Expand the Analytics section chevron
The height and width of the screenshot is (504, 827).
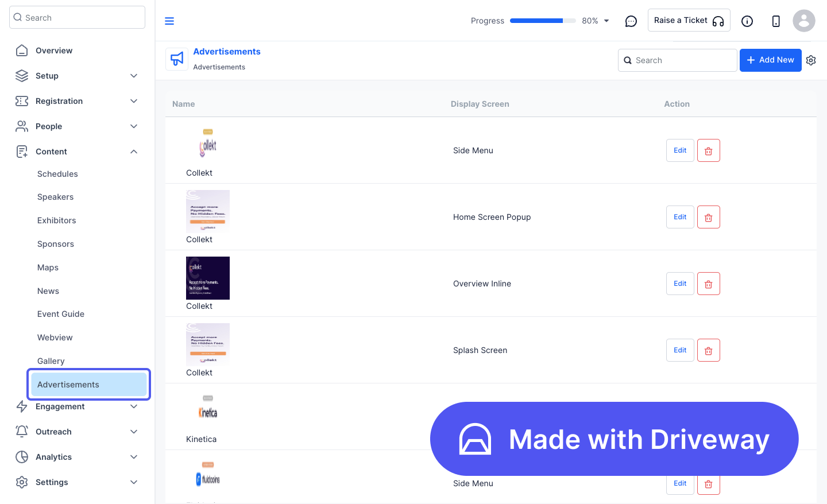[x=134, y=457]
